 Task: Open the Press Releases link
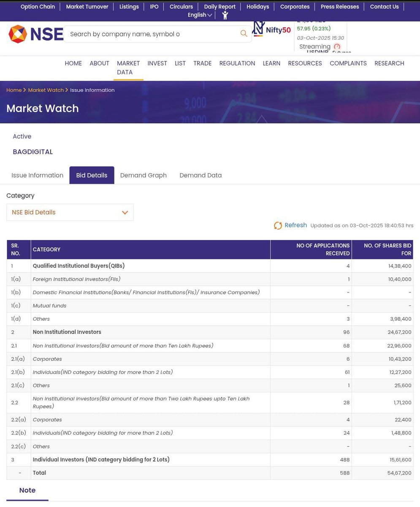coord(339,7)
